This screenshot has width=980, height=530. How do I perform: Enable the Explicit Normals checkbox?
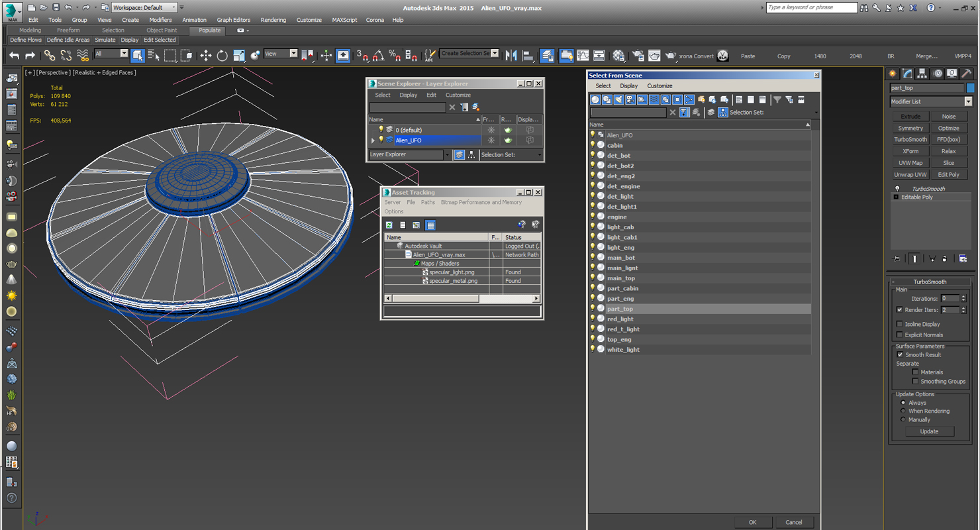899,335
